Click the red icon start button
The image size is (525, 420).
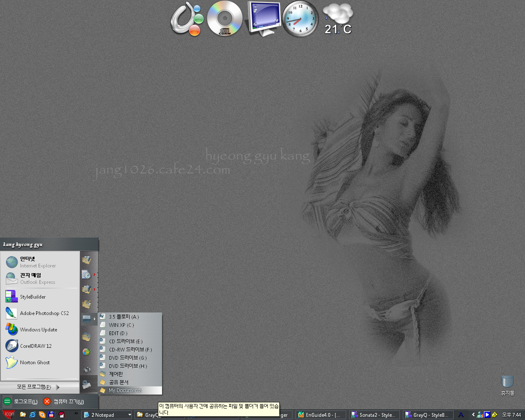tap(8, 415)
